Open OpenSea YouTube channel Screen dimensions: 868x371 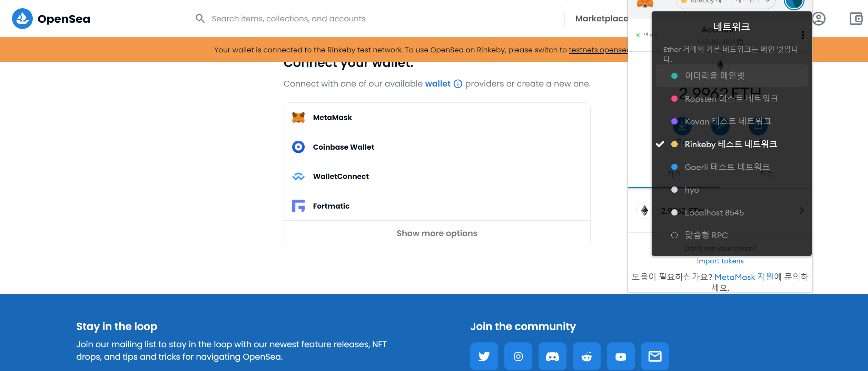point(621,357)
